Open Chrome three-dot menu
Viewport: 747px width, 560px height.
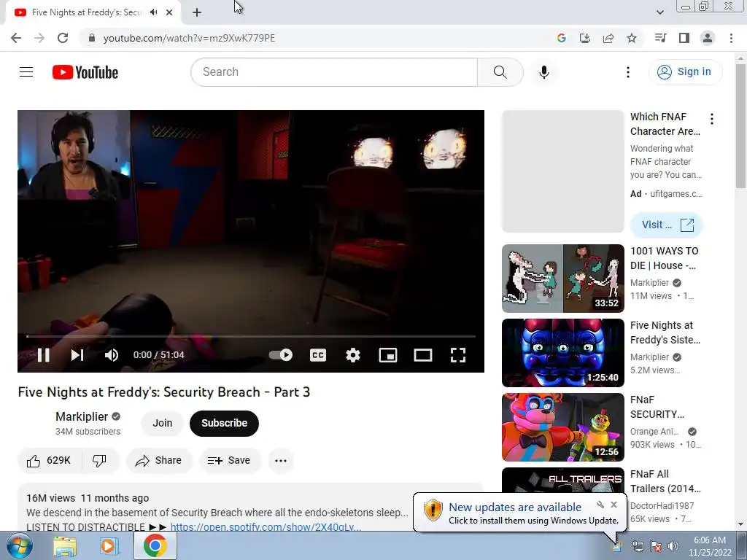(x=731, y=38)
